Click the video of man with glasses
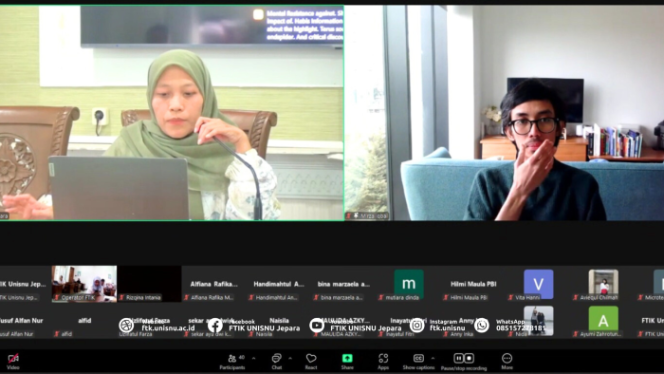 pyautogui.click(x=504, y=113)
